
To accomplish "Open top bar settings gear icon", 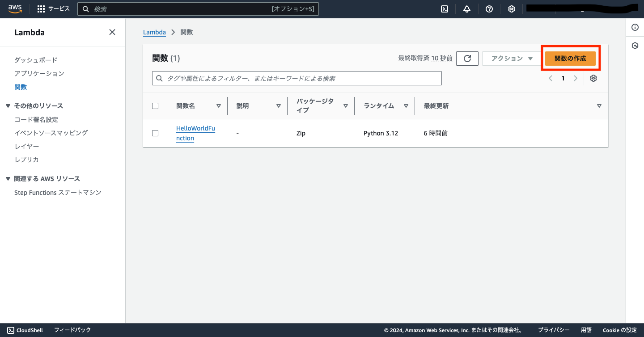I will pos(512,9).
